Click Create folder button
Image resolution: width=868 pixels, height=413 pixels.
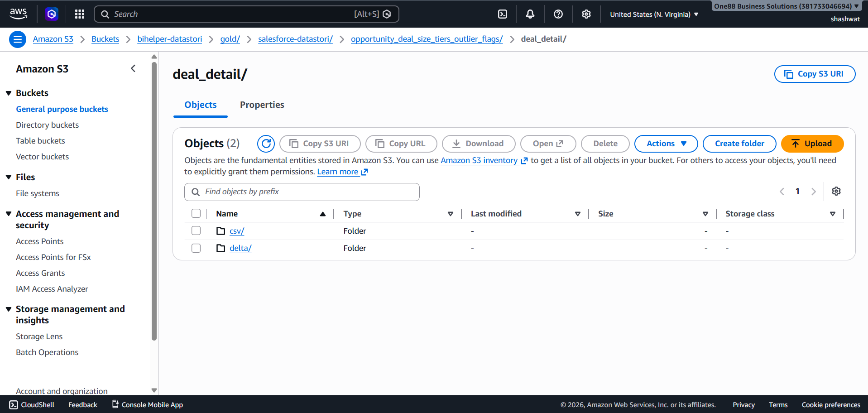pyautogui.click(x=739, y=144)
